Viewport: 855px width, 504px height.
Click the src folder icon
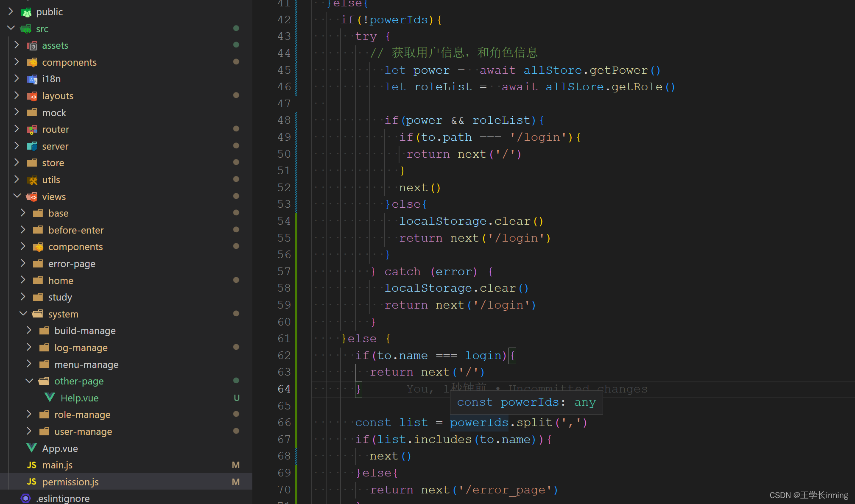pos(26,29)
